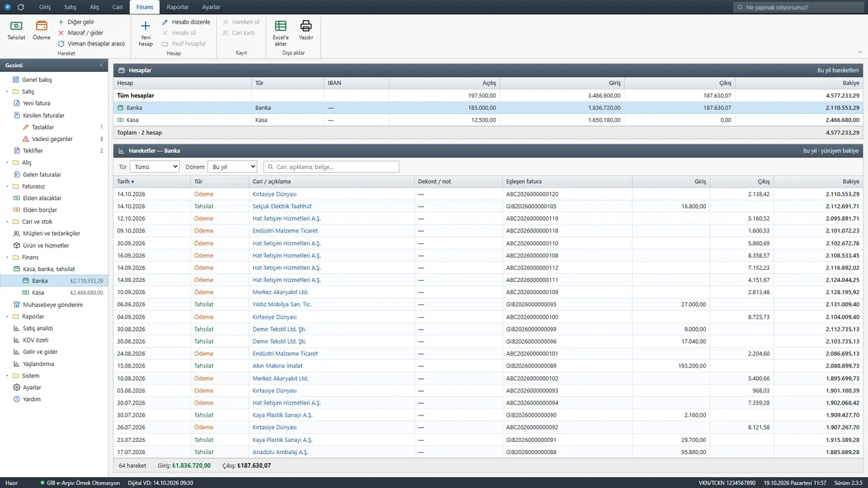Create a new account with Yeni hesap
The image size is (868, 488).
pyautogui.click(x=146, y=33)
